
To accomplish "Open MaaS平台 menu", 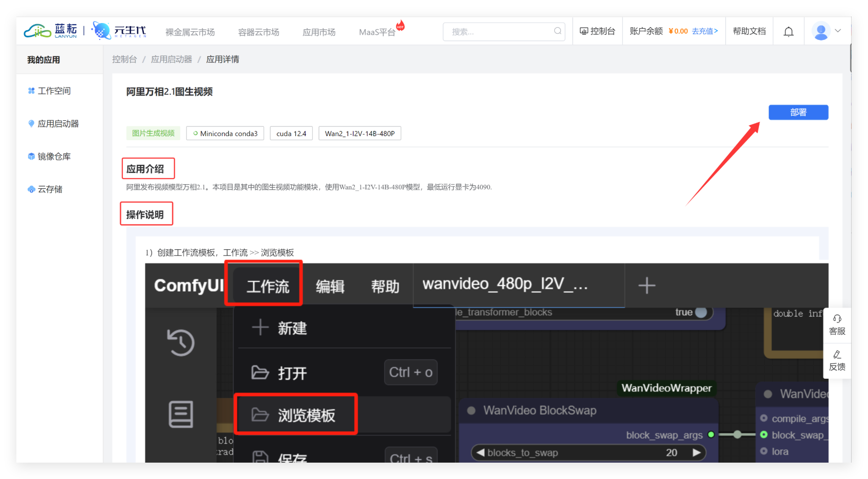I will pos(377,32).
